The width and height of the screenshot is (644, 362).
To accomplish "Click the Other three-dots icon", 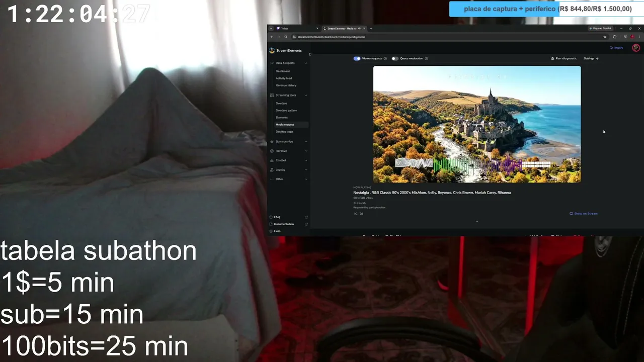I will (x=272, y=179).
